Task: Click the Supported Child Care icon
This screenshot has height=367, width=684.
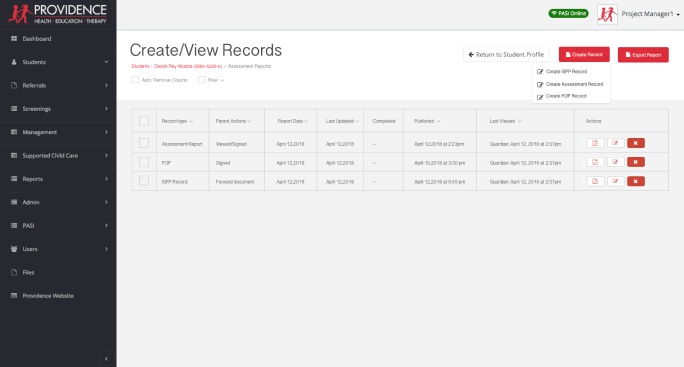Action: coord(14,155)
